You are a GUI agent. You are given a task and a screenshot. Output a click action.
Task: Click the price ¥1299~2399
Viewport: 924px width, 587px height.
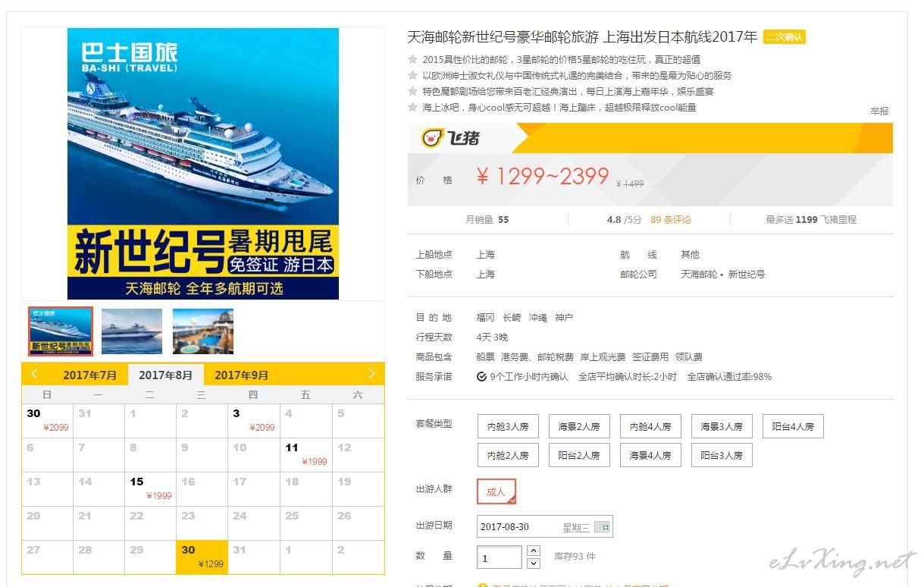(x=543, y=177)
